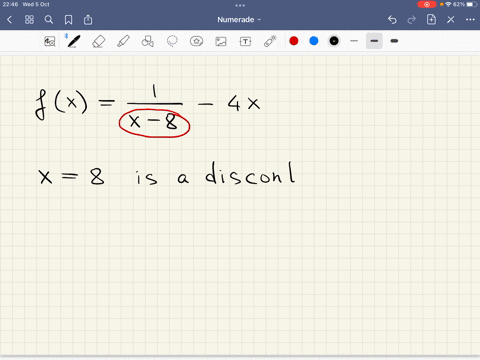Screen dimensions: 480x360
Task: Open the Elements sticker tool
Action: [196, 41]
